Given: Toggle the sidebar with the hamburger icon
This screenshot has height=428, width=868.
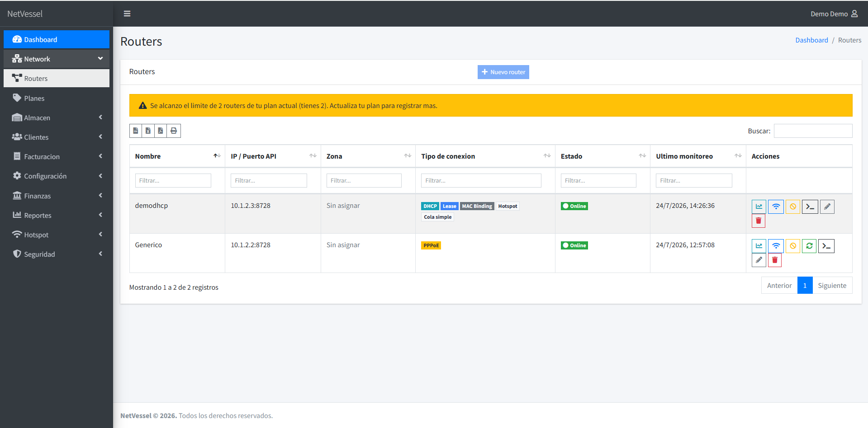Looking at the screenshot, I should click(127, 14).
